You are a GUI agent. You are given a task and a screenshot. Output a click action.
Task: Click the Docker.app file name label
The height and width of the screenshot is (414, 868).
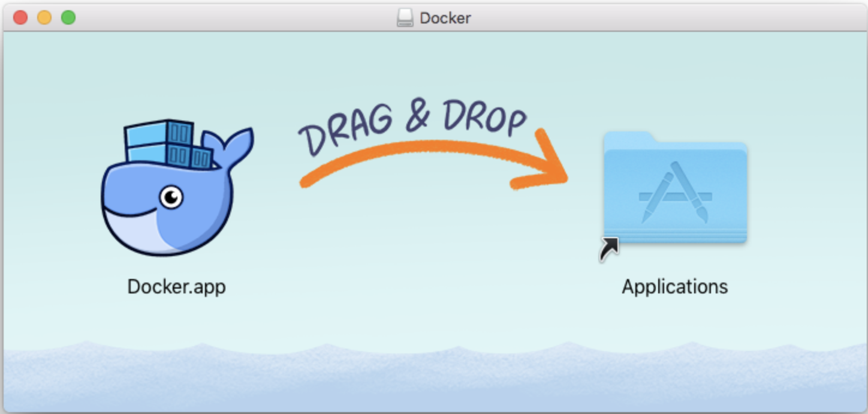pyautogui.click(x=177, y=286)
